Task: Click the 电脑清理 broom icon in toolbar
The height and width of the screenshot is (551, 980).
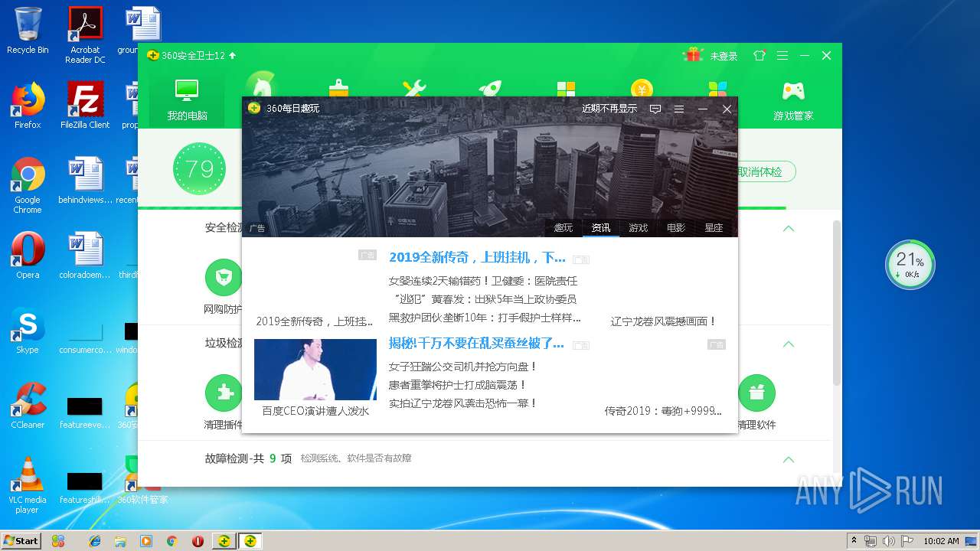Action: (338, 87)
